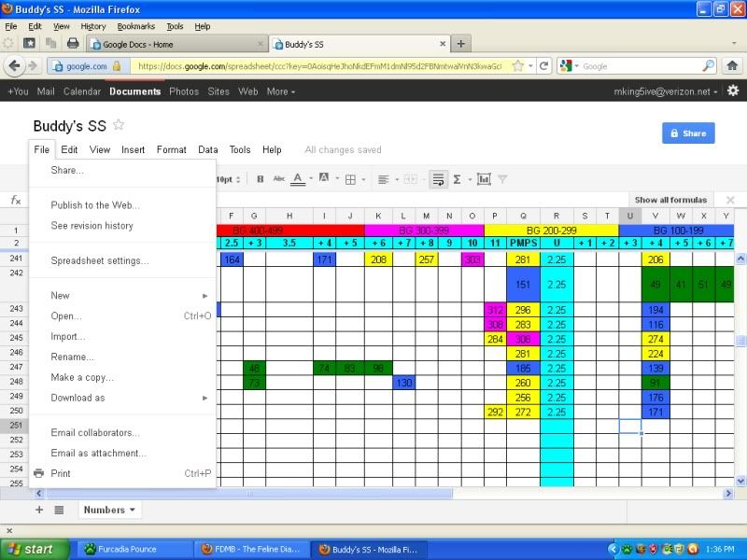This screenshot has width=747, height=560.
Task: Open the More dropdown in Google bar
Action: point(281,91)
